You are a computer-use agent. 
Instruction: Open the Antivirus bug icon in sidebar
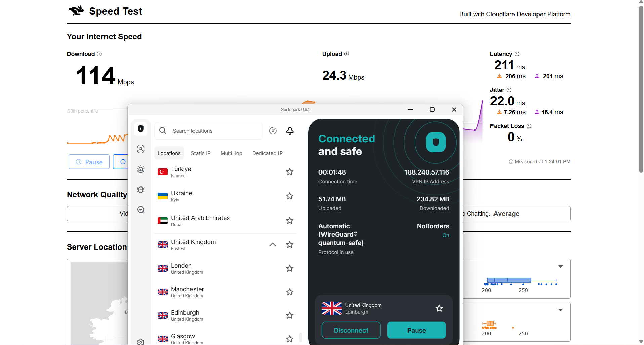(140, 189)
